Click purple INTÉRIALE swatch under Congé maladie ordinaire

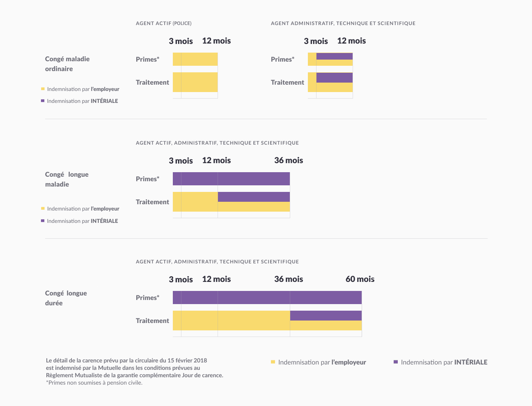pos(43,101)
